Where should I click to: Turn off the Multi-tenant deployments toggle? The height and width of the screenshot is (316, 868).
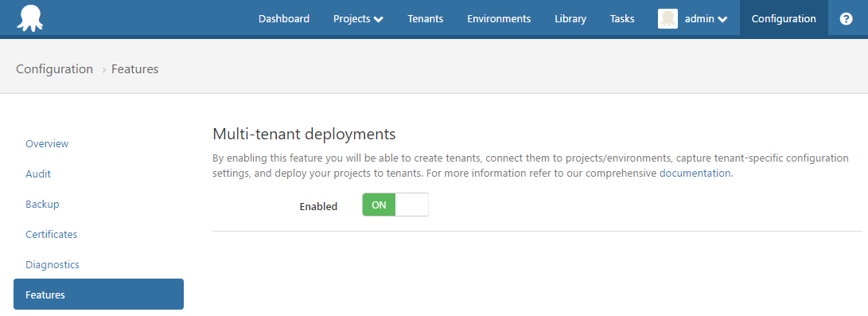tap(395, 205)
